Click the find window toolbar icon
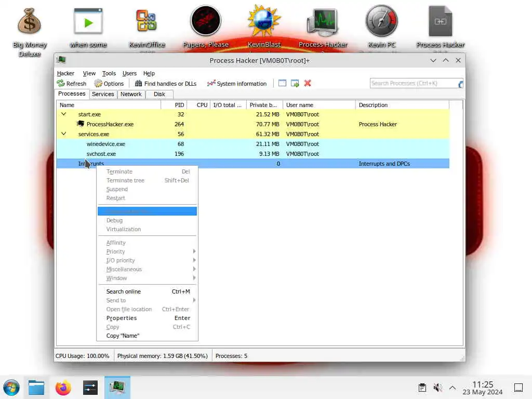 point(282,83)
